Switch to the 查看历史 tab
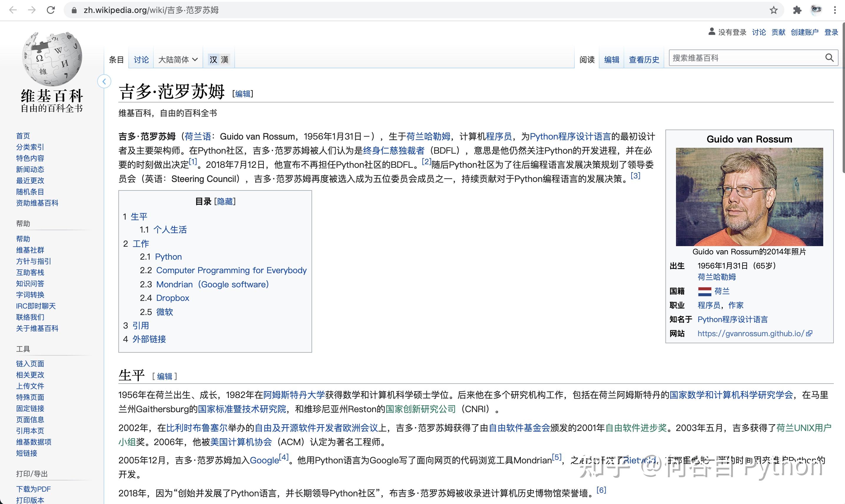 pos(643,59)
